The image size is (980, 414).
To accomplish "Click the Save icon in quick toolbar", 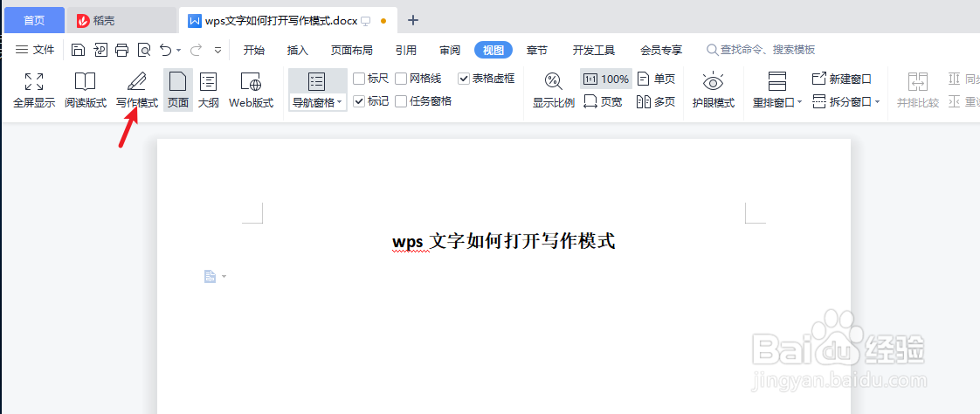I will coord(78,50).
